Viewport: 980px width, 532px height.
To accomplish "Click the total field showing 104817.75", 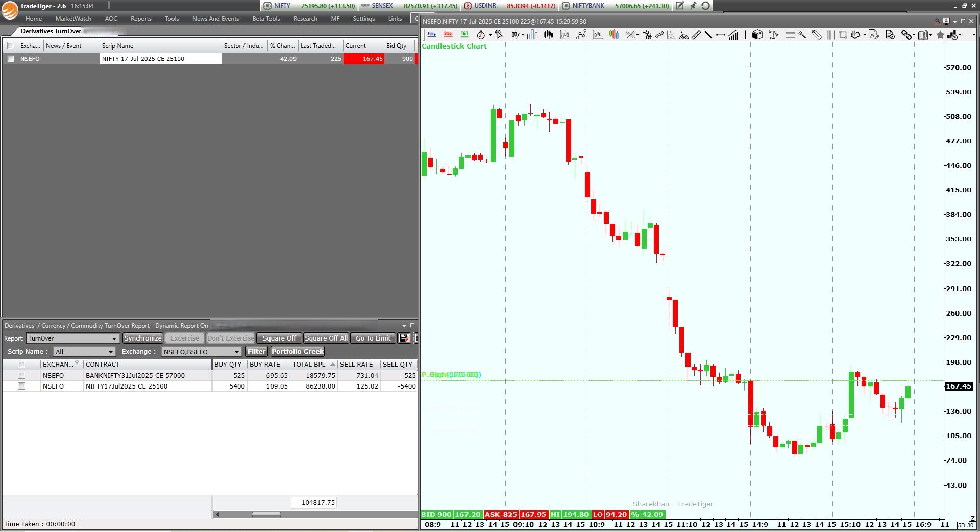I will click(314, 503).
